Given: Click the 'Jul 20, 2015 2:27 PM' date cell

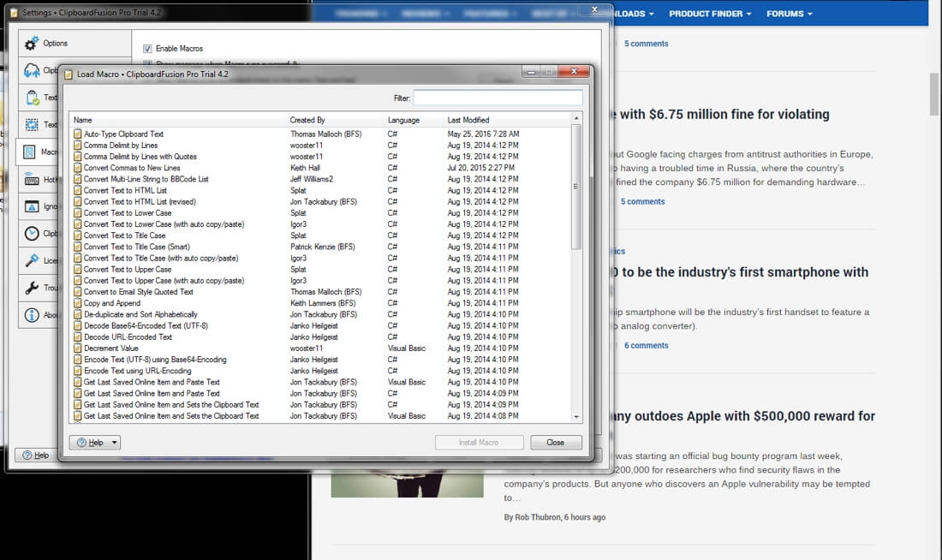Looking at the screenshot, I should 480,168.
